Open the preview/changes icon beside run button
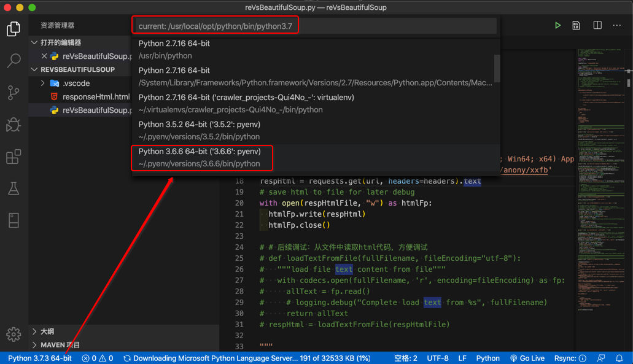633x364 pixels. point(576,25)
